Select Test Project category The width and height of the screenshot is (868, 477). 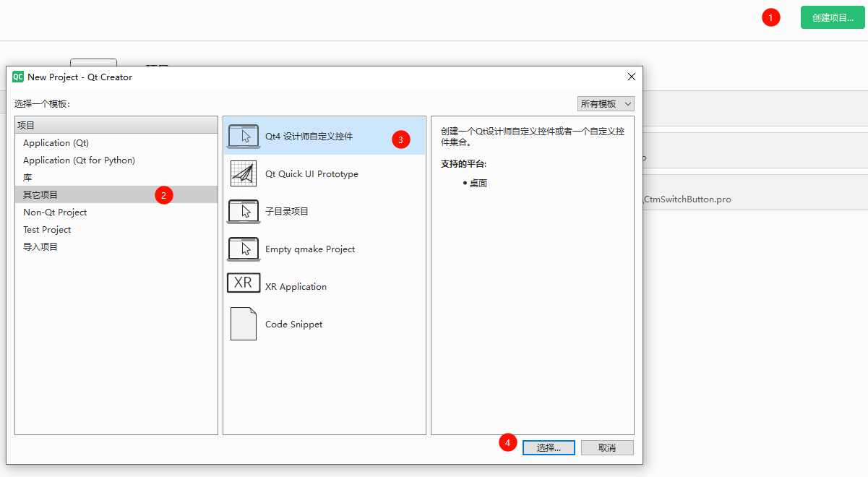116,230
